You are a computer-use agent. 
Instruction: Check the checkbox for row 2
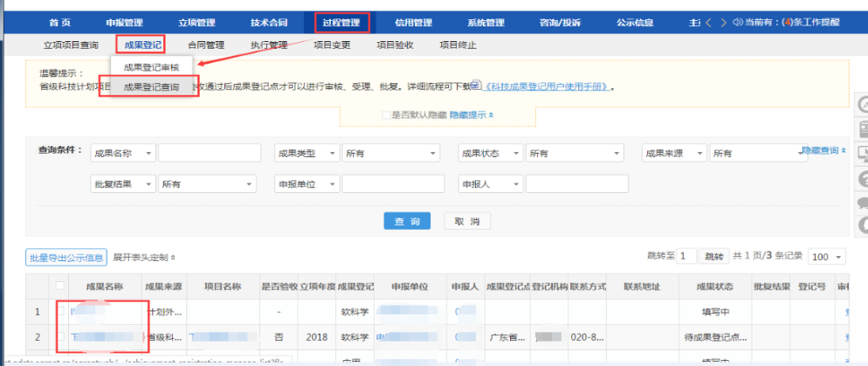(59, 335)
